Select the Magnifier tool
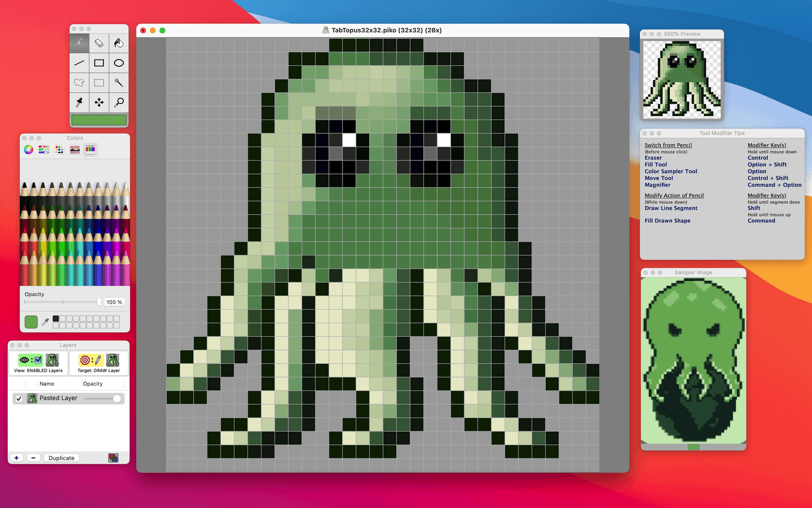The height and width of the screenshot is (508, 812). point(118,102)
